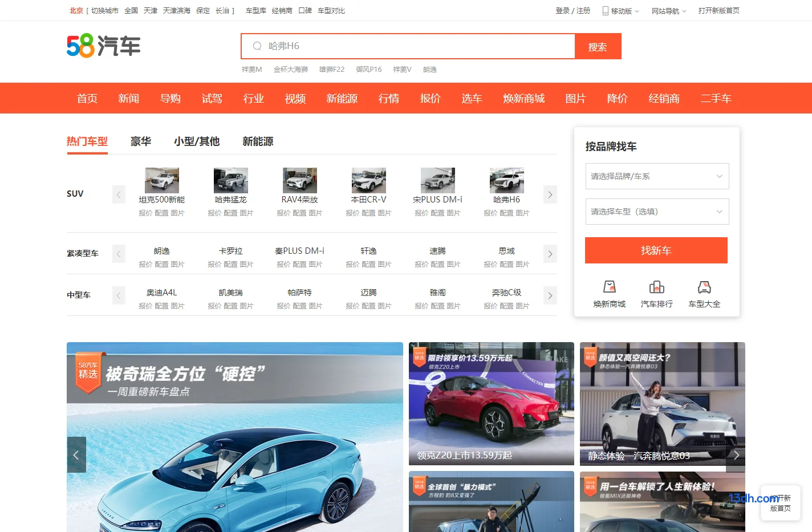Open 视频 in navigation bar
The width and height of the screenshot is (812, 532).
point(295,98)
